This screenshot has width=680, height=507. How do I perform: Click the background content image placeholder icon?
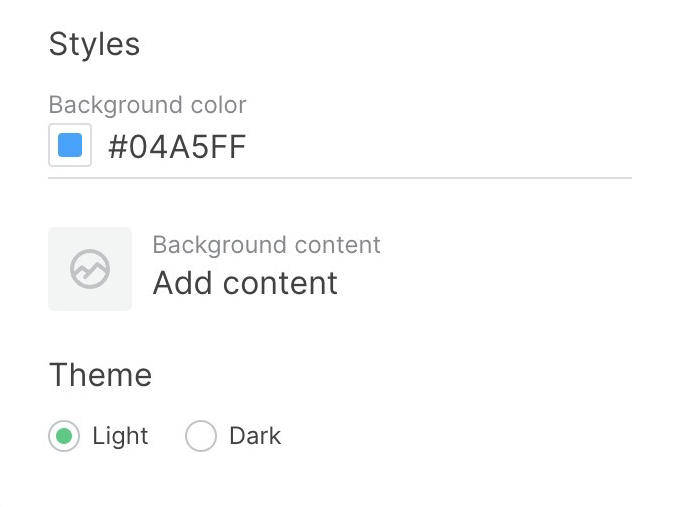[x=90, y=269]
